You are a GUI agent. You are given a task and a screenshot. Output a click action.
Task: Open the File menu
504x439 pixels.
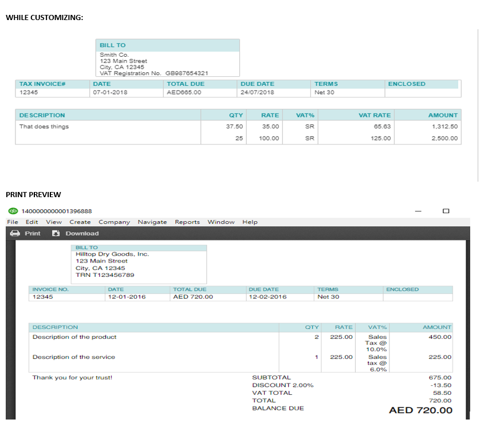pyautogui.click(x=13, y=222)
